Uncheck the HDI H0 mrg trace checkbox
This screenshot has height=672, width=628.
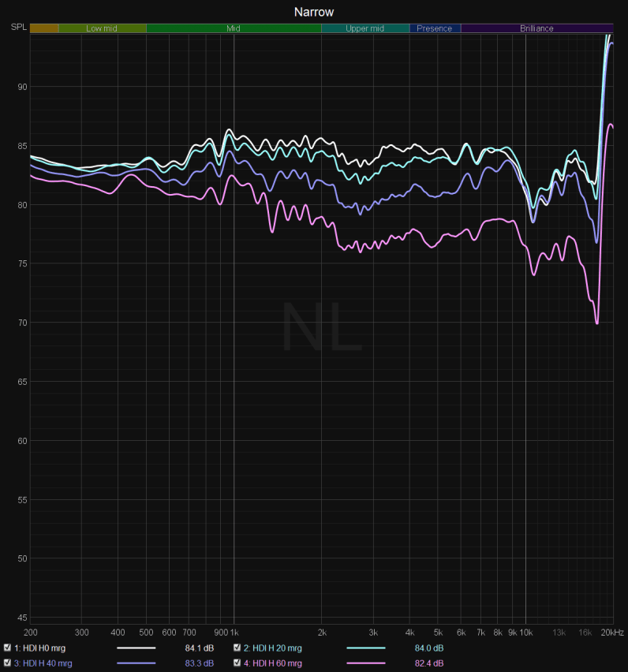pyautogui.click(x=7, y=648)
